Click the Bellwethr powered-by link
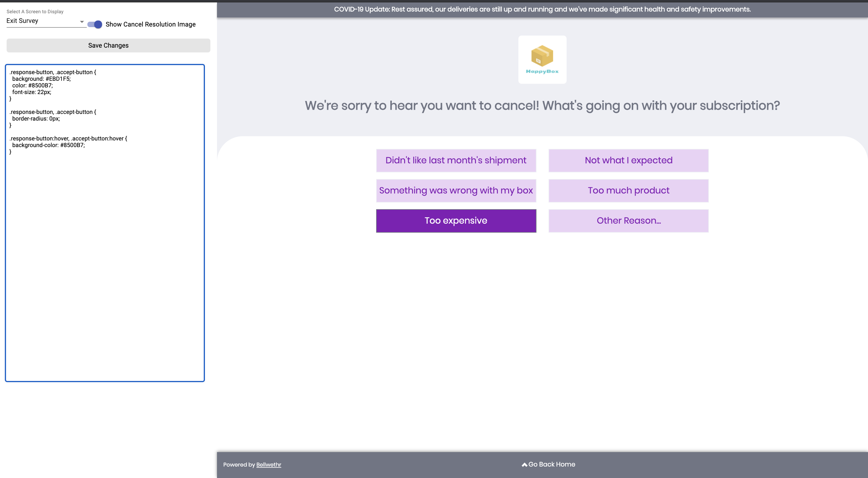The image size is (868, 478). (269, 464)
